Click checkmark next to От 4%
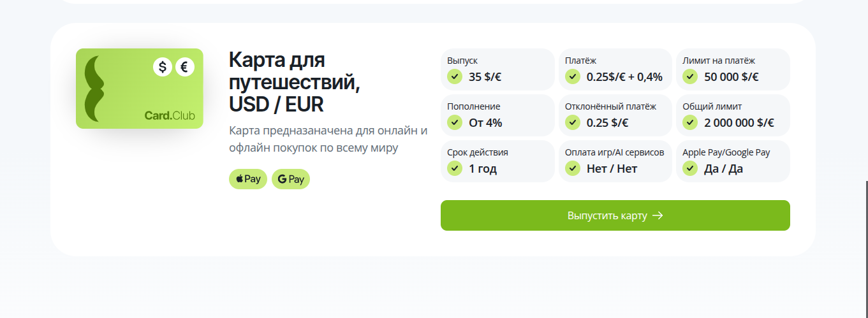Screen dimensions: 868x318 [455, 122]
